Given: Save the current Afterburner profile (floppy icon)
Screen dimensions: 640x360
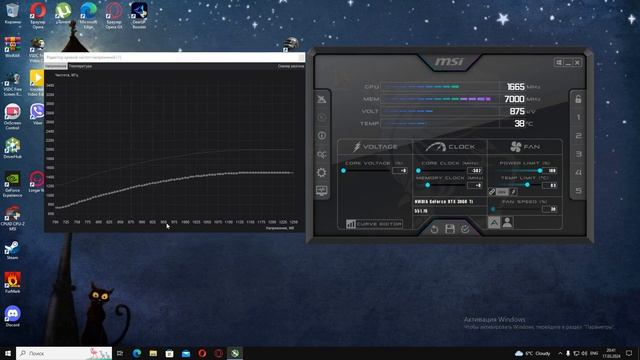Looking at the screenshot, I should 450,229.
